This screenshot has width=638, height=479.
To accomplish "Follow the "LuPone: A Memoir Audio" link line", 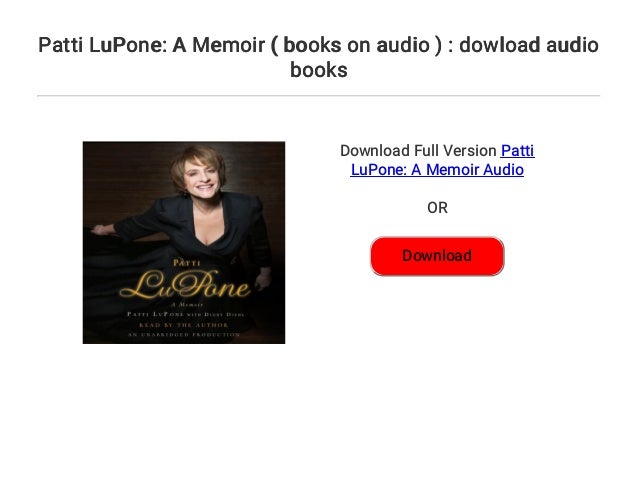I will coord(437,170).
